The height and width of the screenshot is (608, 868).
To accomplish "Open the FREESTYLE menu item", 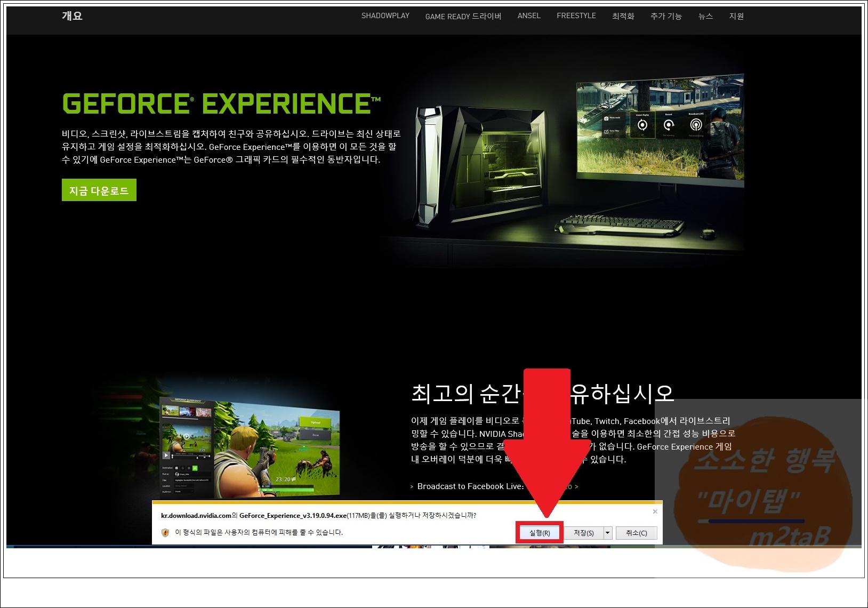I will 576,15.
